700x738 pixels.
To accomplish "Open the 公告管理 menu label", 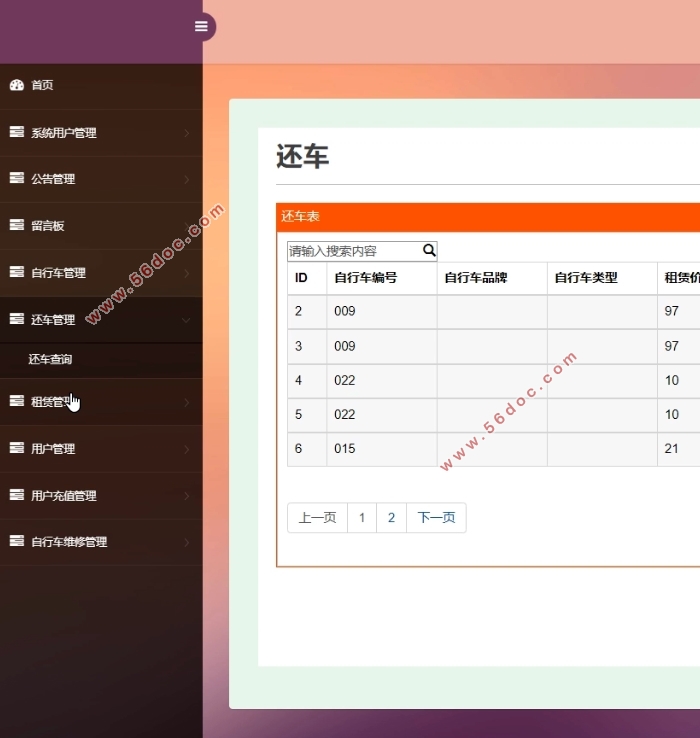I will [x=53, y=179].
